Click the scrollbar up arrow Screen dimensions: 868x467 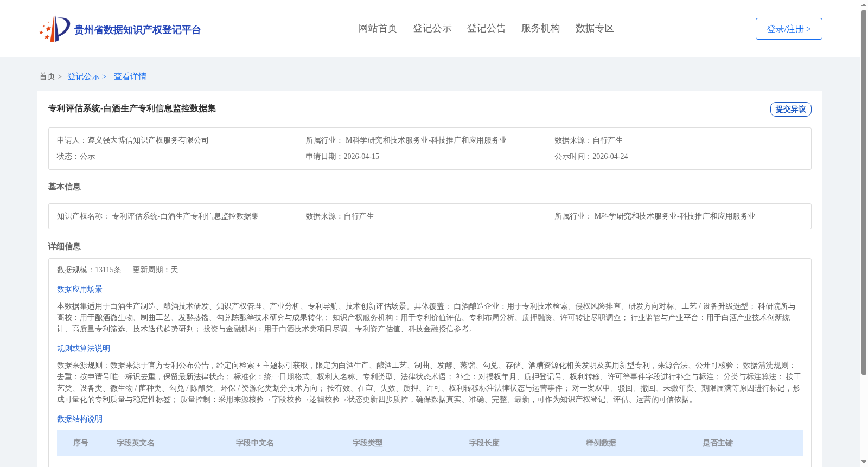click(864, 4)
